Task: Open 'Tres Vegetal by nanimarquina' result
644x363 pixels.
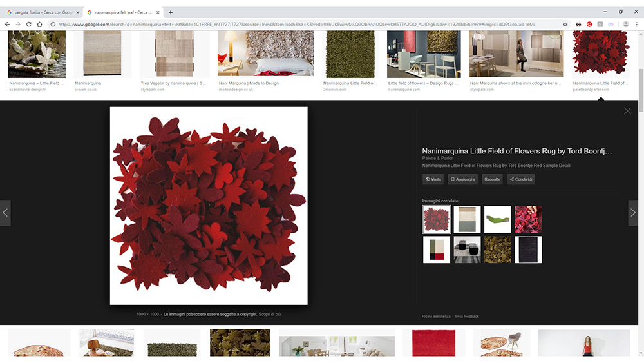Action: [x=175, y=54]
